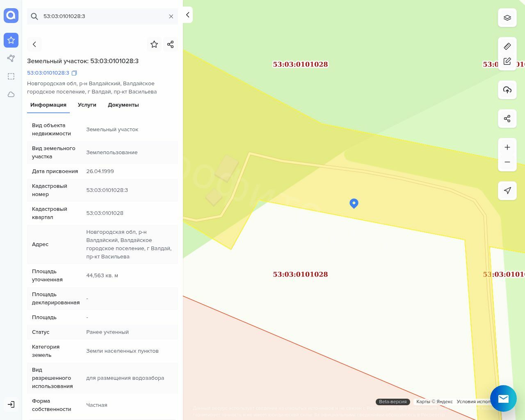Activate the draw/edit tool on map

507,62
